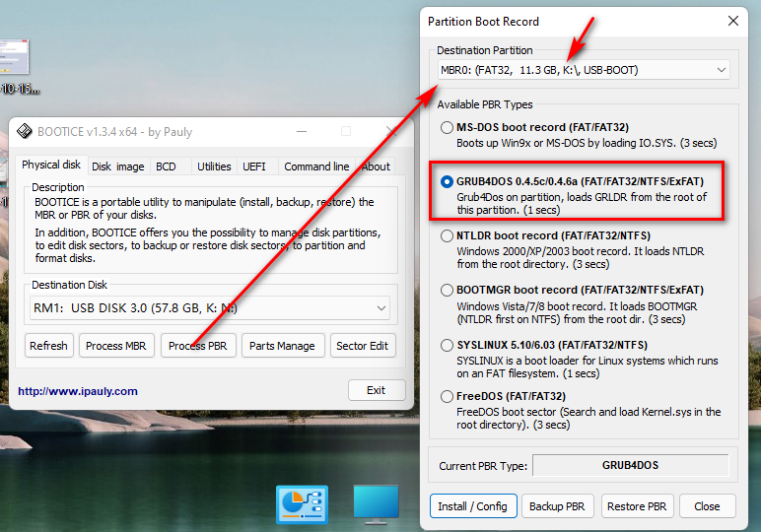Switch to the Disk image tab
Image resolution: width=761 pixels, height=532 pixels.
(118, 166)
